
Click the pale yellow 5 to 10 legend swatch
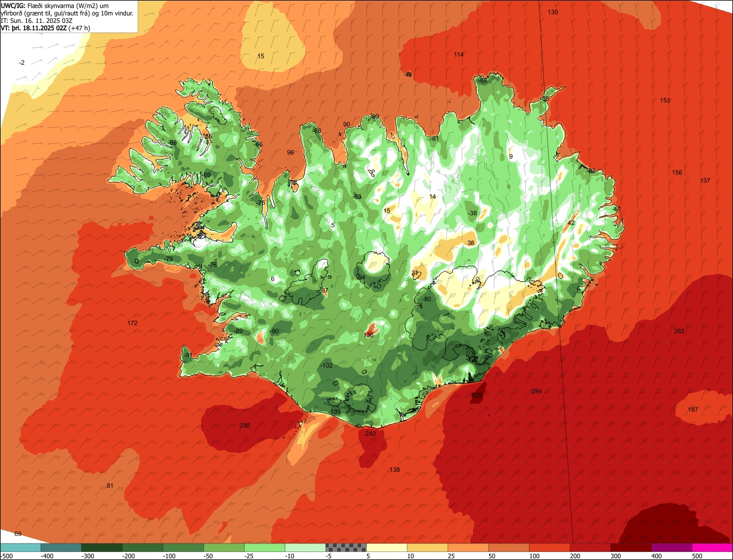[387, 547]
